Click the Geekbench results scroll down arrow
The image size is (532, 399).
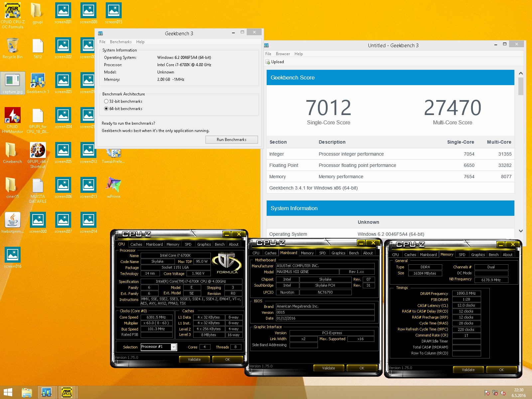521,231
